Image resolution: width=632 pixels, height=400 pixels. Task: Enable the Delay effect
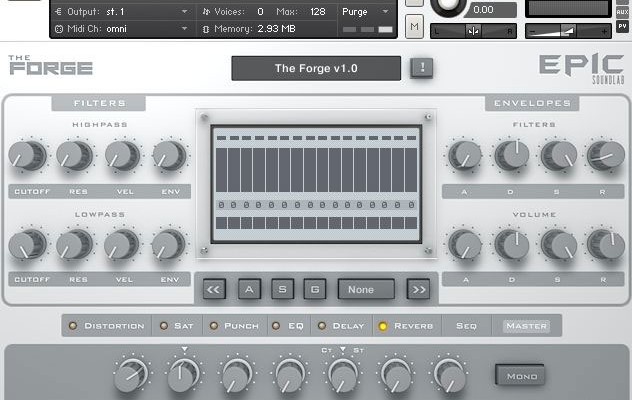tap(341, 326)
